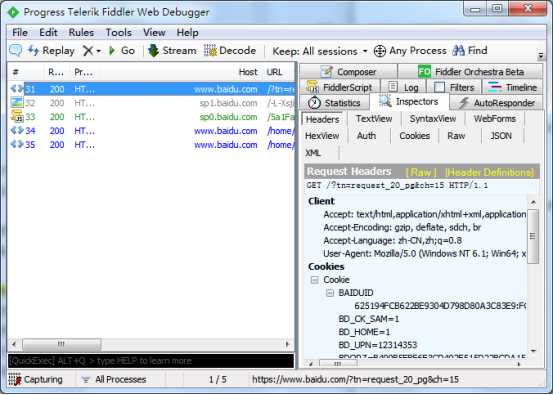Open the XML inspector tab

313,153
